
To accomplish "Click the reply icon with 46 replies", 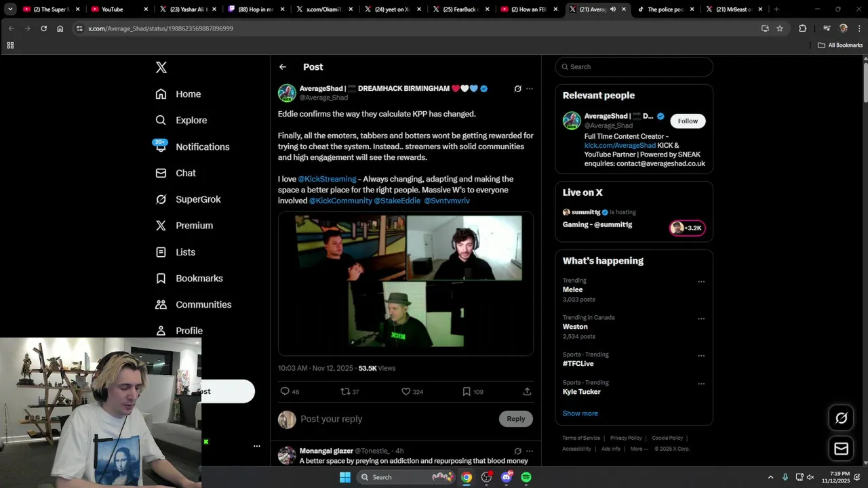I will point(285,392).
